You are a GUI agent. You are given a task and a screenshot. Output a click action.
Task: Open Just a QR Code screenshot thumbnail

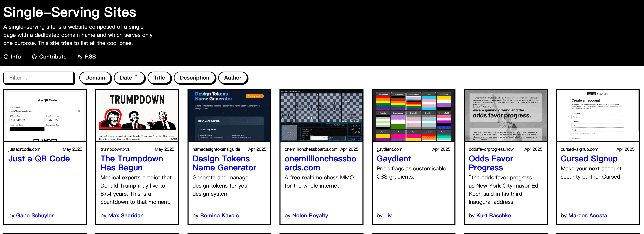(45, 116)
